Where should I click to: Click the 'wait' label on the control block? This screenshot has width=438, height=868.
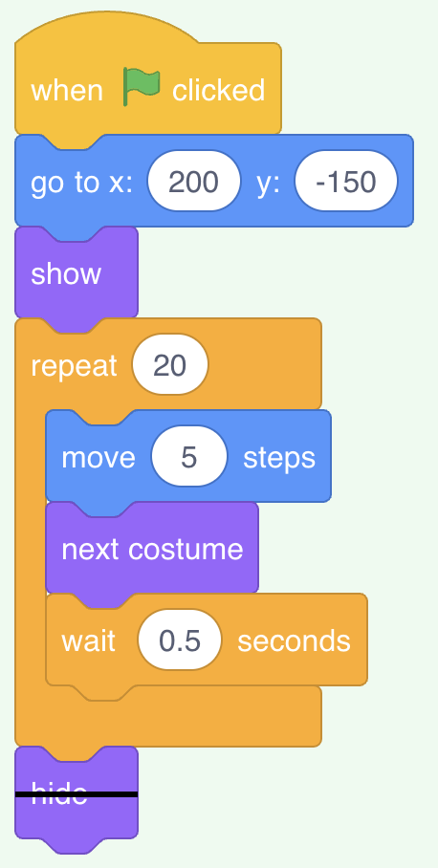(x=89, y=641)
